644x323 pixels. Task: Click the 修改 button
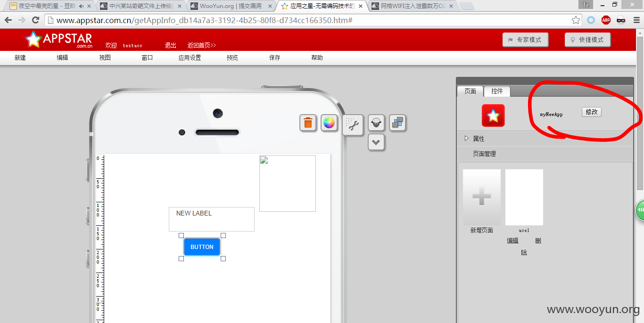(592, 112)
